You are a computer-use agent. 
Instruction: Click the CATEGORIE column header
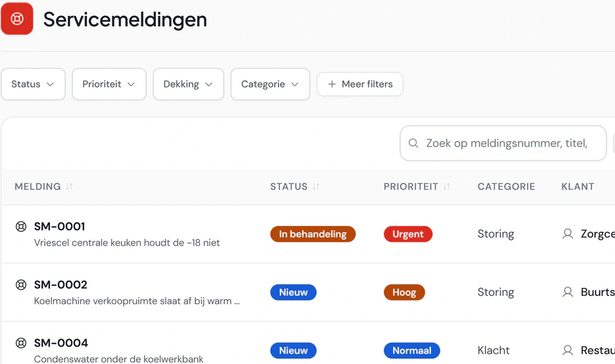tap(506, 187)
